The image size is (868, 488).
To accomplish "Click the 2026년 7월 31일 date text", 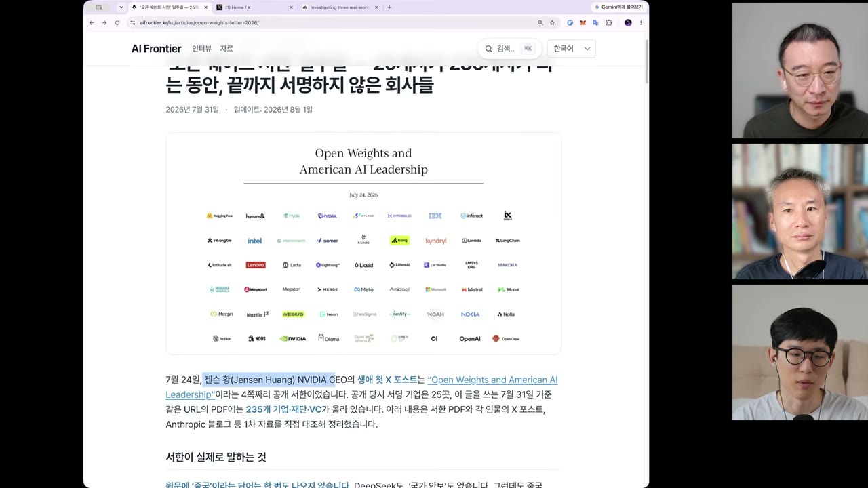I will tap(193, 110).
